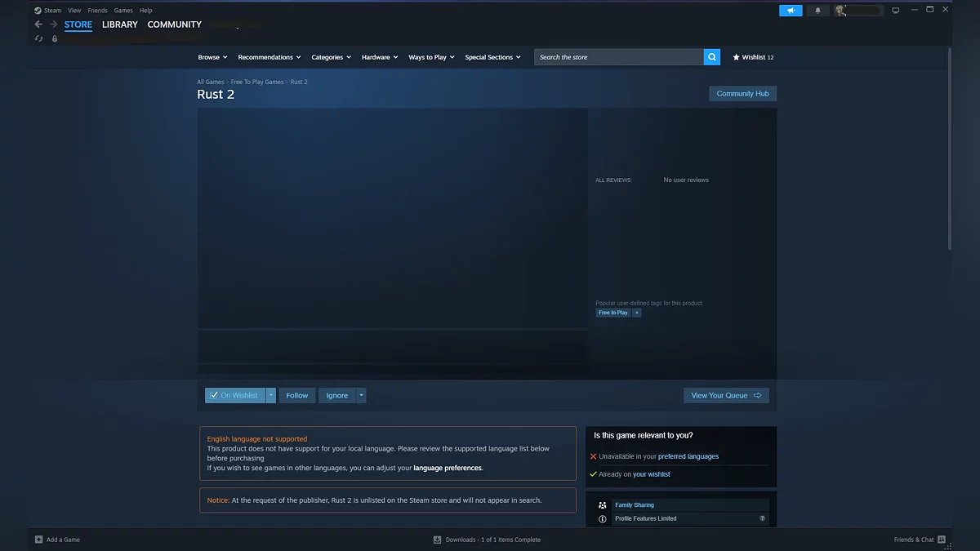The image size is (980, 551).
Task: Open the Games menu
Action: tap(122, 10)
